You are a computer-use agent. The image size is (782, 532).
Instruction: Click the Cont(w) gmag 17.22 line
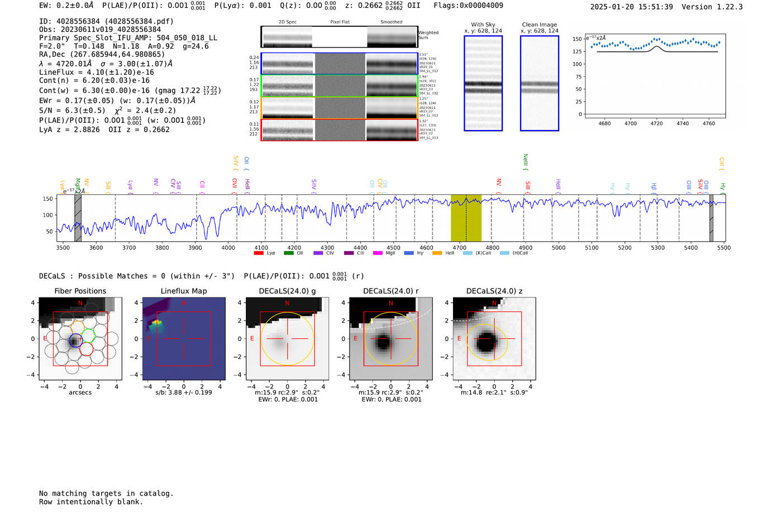(130, 90)
